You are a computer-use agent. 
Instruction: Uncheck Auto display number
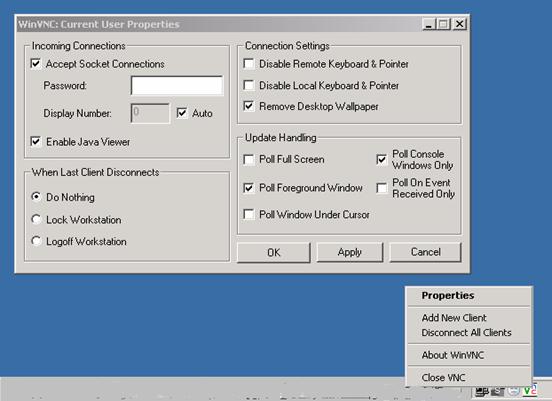182,113
